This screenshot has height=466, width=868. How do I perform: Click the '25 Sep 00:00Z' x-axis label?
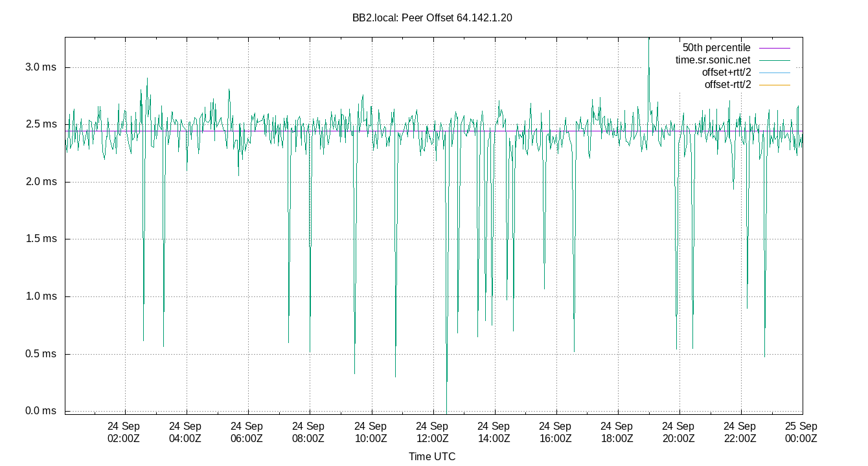pyautogui.click(x=801, y=432)
